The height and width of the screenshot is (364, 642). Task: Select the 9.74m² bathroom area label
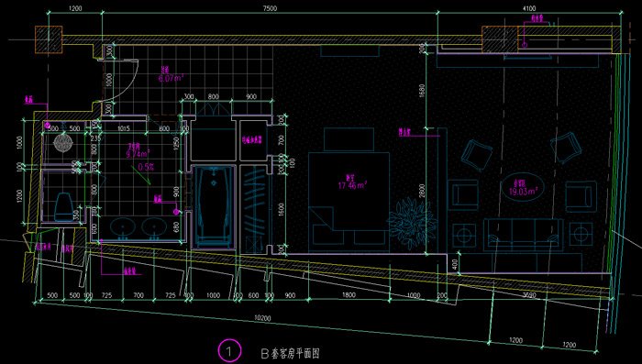[x=138, y=154]
